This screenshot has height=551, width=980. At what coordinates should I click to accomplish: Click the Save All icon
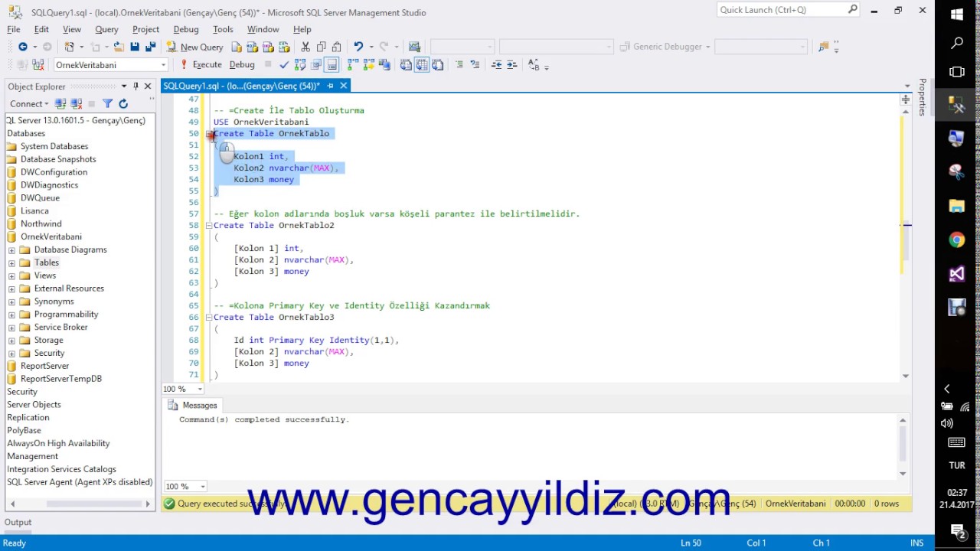tap(150, 47)
